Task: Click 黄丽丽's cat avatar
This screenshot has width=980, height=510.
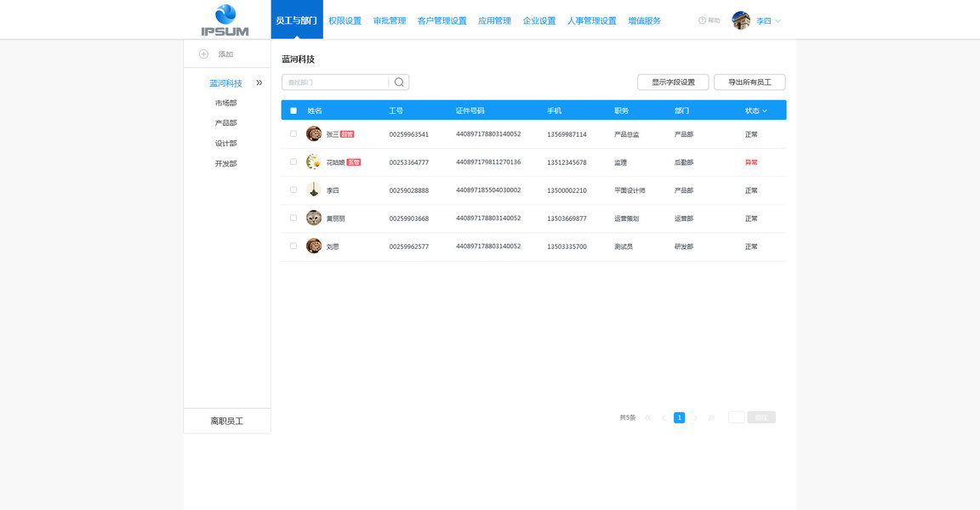Action: pos(314,218)
